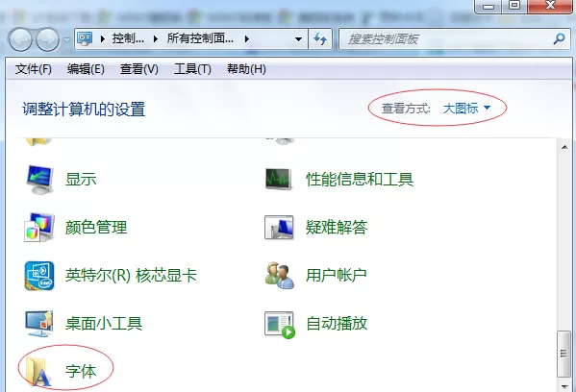This screenshot has height=392, width=576.
Task: Open the 自动播放 autoplay icon
Action: (280, 325)
